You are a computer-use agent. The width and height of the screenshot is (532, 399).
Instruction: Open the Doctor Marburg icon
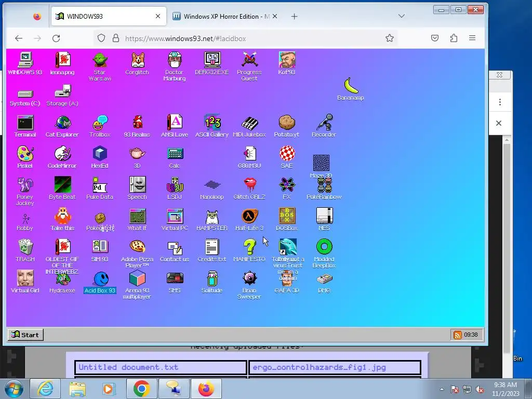click(x=175, y=60)
